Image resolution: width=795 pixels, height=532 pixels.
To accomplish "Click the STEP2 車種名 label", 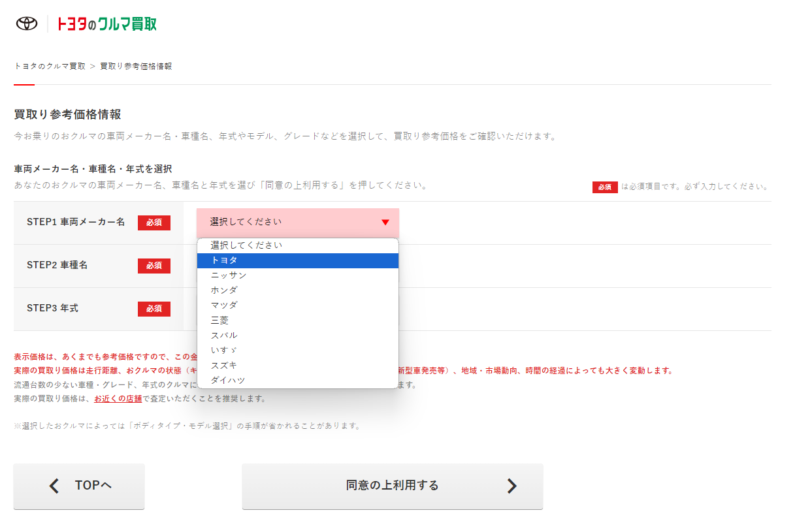I will point(57,265).
